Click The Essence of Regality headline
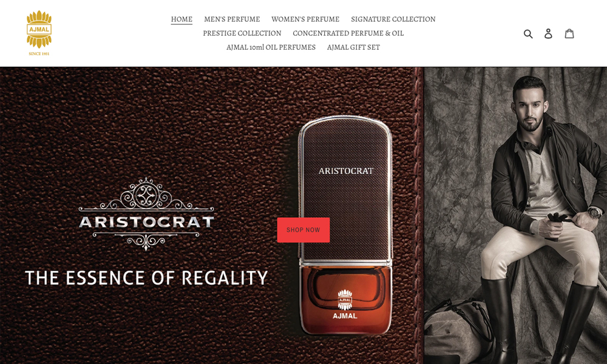607x364 pixels. point(146,278)
